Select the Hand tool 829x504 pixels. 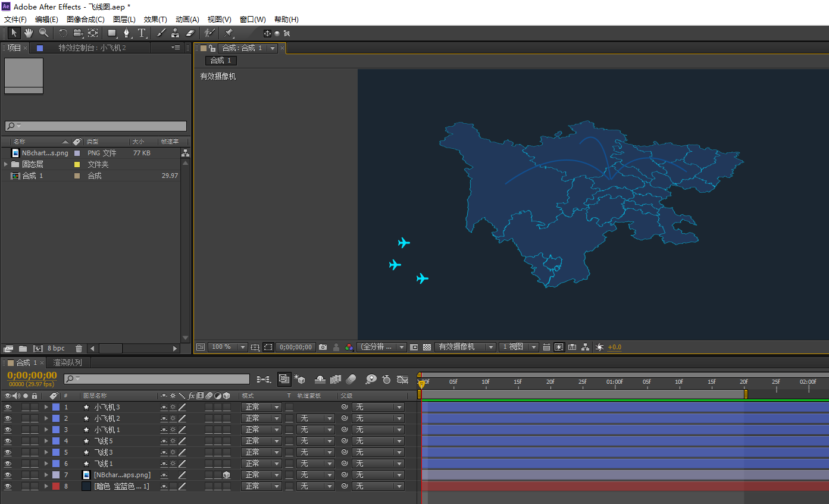(x=29, y=33)
